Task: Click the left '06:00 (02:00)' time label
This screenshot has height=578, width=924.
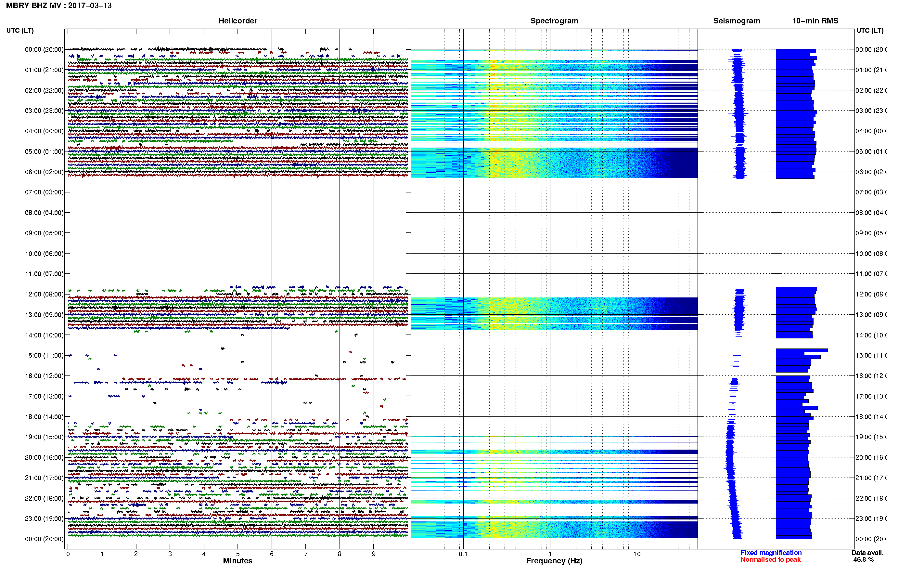Action: [44, 172]
